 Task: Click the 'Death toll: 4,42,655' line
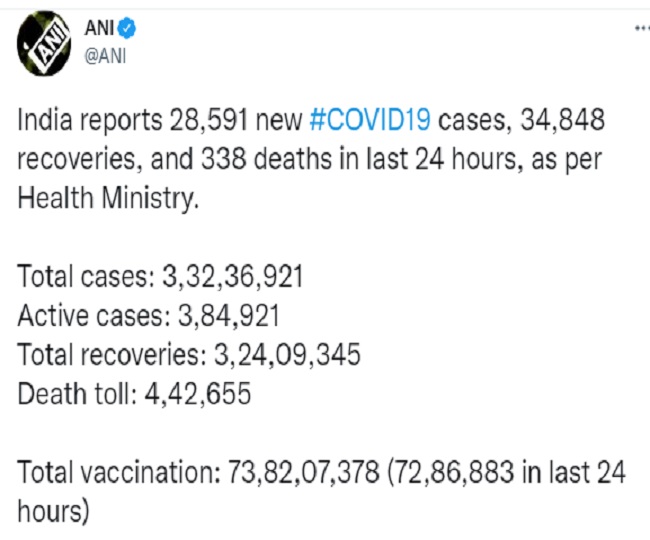[134, 394]
